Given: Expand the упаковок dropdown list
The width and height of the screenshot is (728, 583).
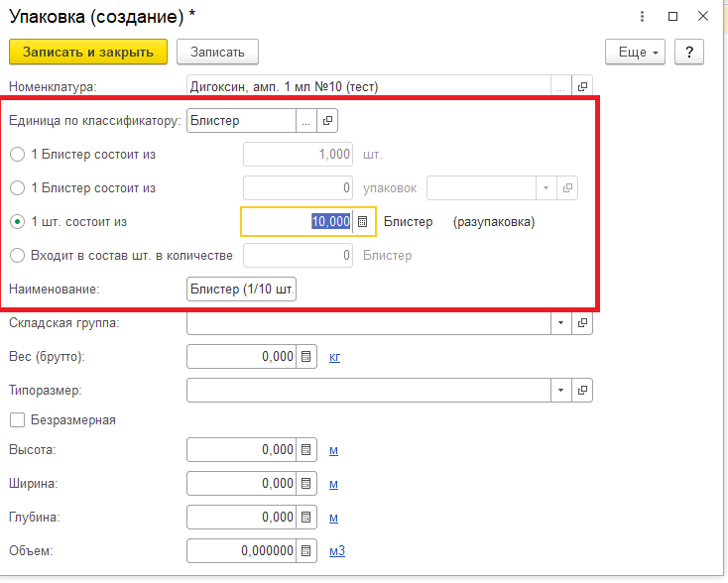Looking at the screenshot, I should (x=546, y=188).
